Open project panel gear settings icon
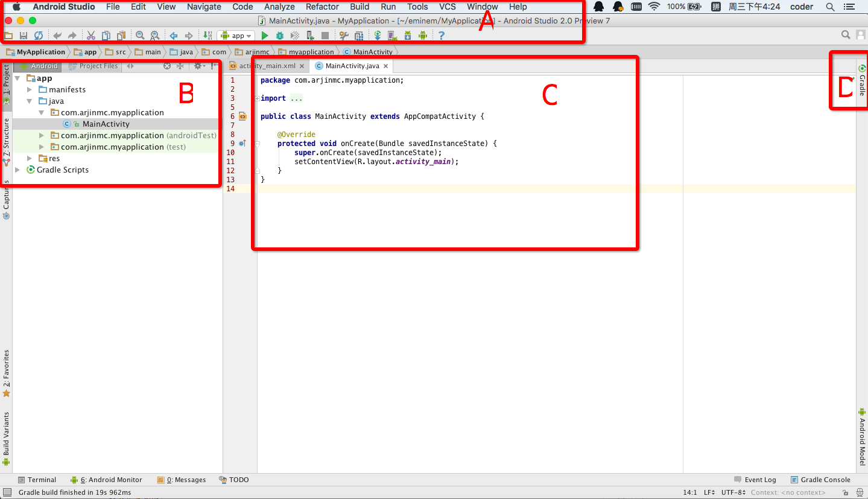Screen dimensions: 868x499 point(197,66)
